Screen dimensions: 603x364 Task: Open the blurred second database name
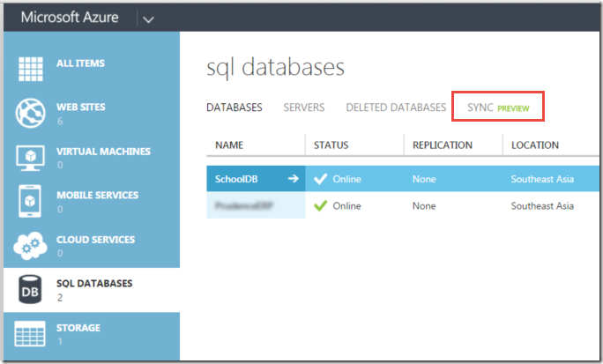[x=244, y=205]
